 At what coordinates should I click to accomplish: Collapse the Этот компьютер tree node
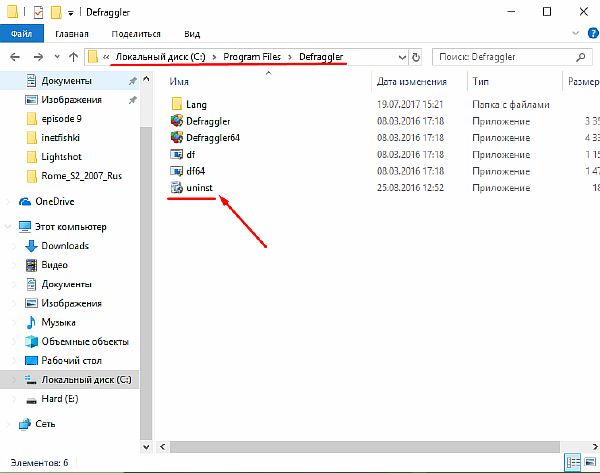[9, 226]
